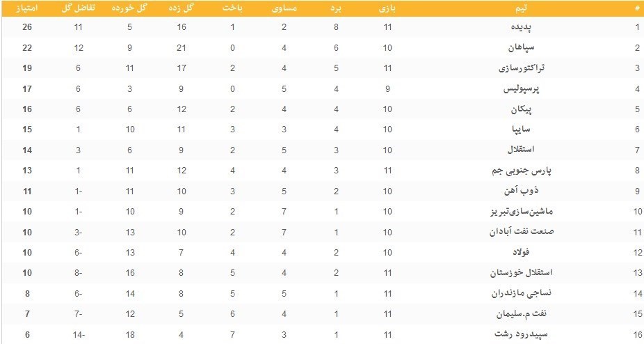Click the گل زده (goals scored) header
Image resolution: width=644 pixels, height=344 pixels.
click(x=181, y=8)
